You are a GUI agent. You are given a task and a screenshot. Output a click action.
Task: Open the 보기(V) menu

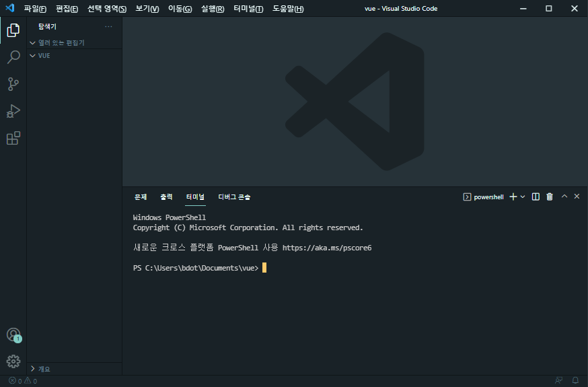coord(147,9)
